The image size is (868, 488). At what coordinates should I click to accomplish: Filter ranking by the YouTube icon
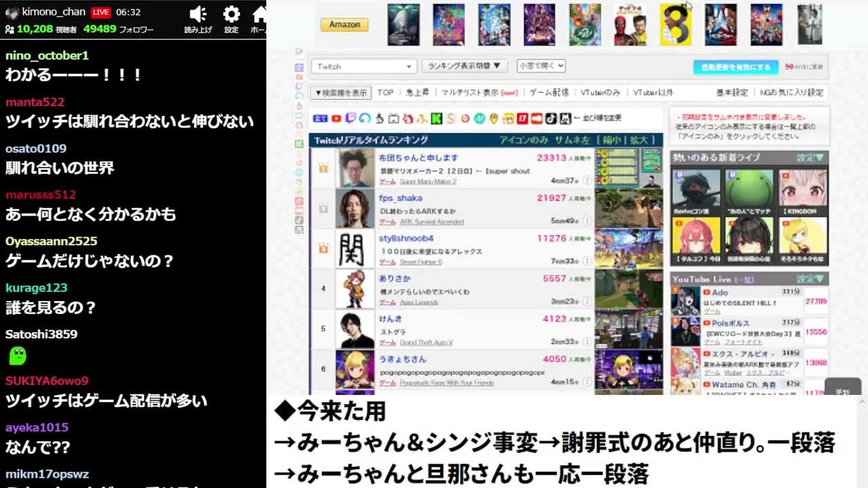point(336,119)
